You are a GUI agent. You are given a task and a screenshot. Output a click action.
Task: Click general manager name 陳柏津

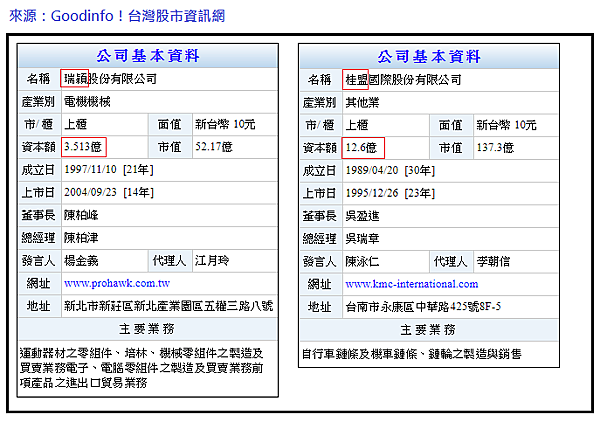pos(81,238)
